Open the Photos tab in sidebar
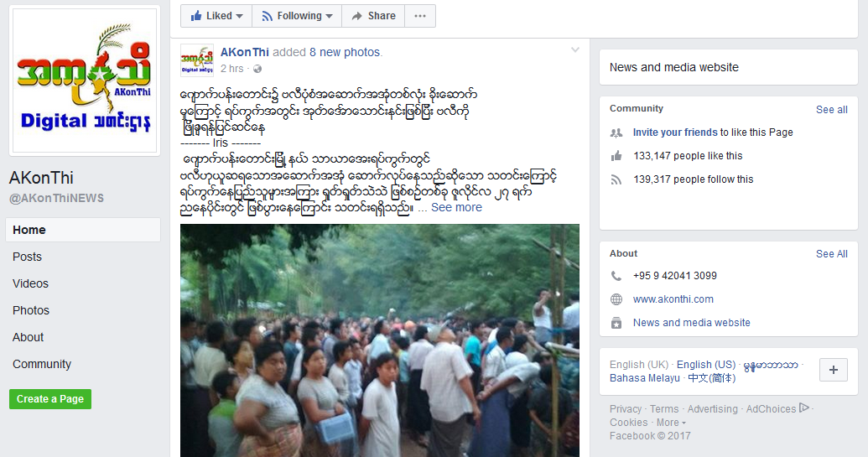Screen dimensions: 868x457 [31, 310]
